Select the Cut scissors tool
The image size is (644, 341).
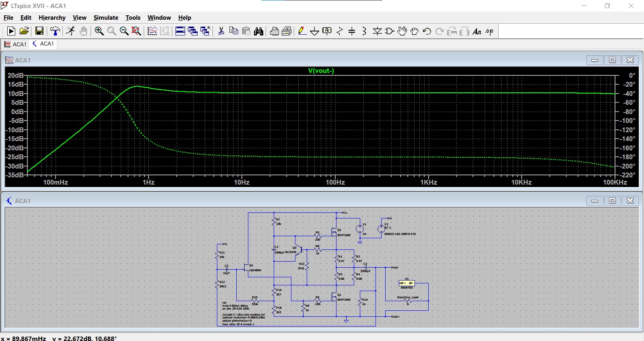221,31
